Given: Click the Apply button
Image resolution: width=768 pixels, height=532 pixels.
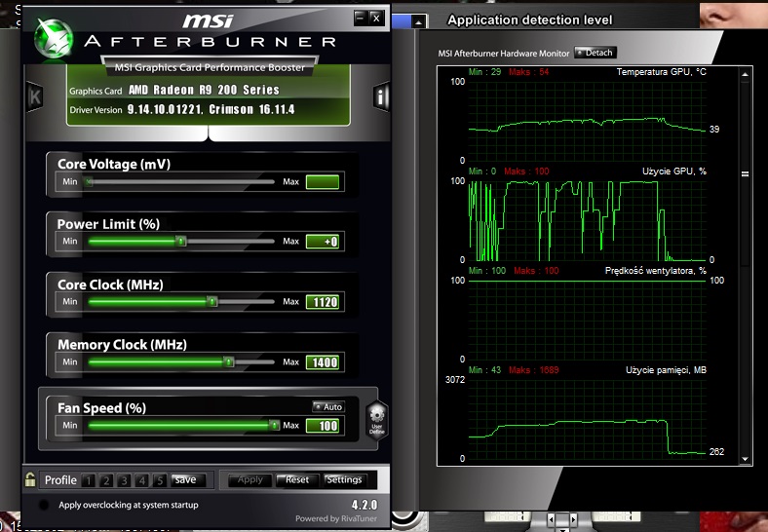Looking at the screenshot, I should click(x=250, y=480).
